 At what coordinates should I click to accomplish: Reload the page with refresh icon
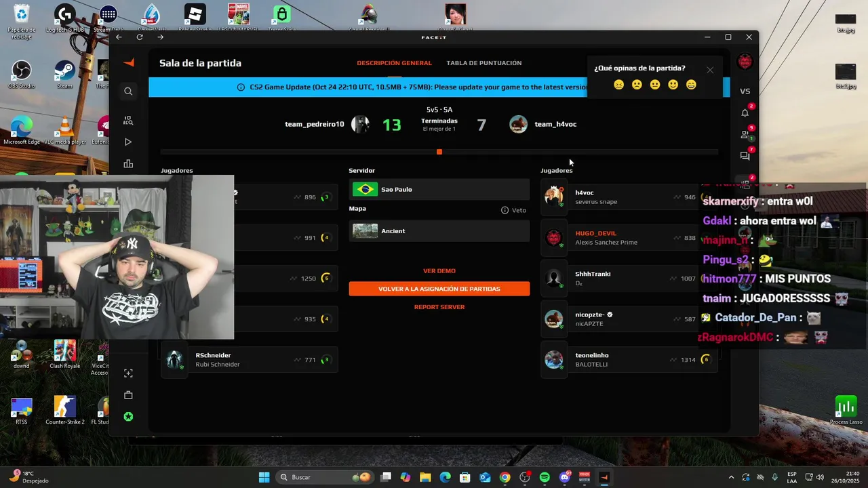tap(140, 37)
